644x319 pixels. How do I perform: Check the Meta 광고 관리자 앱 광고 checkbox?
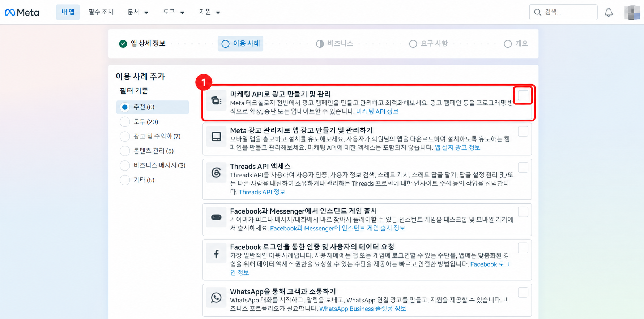(523, 132)
